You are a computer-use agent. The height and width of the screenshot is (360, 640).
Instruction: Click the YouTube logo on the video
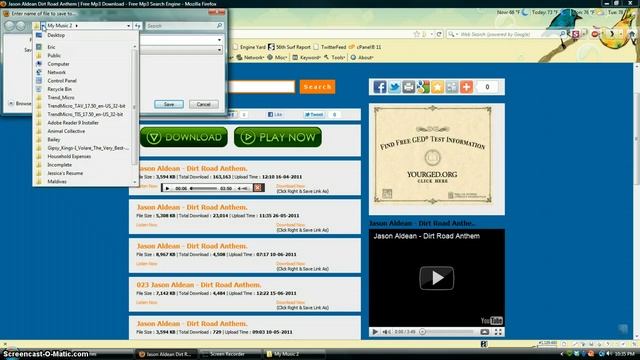[491, 320]
